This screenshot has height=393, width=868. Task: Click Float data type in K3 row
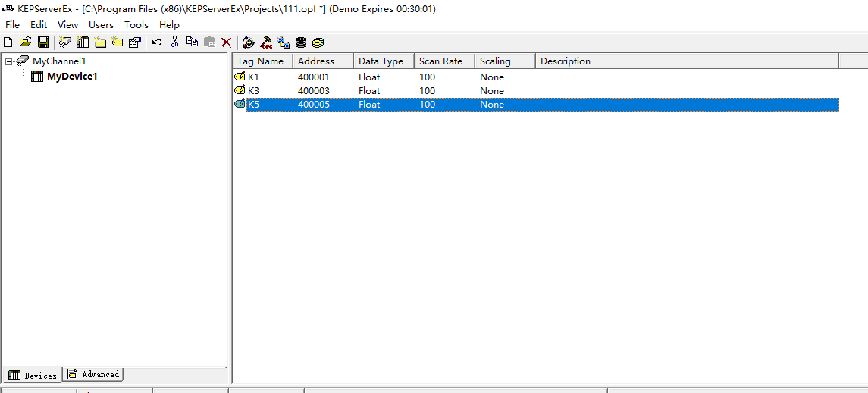[x=369, y=91]
